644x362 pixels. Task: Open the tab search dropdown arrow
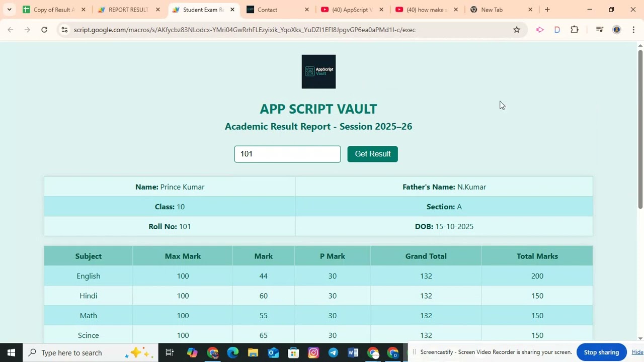9,10
